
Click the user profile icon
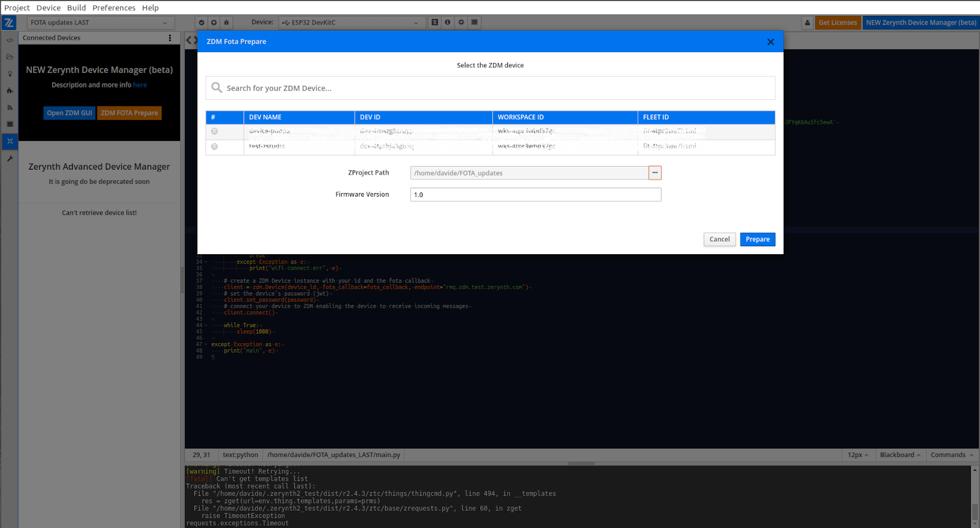tap(807, 23)
